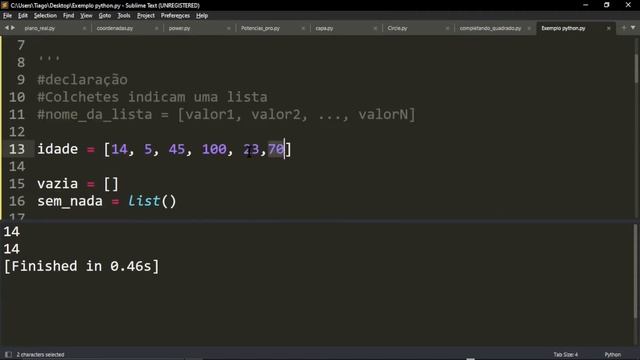
Task: Click the list() call on line 16
Action: pos(152,201)
